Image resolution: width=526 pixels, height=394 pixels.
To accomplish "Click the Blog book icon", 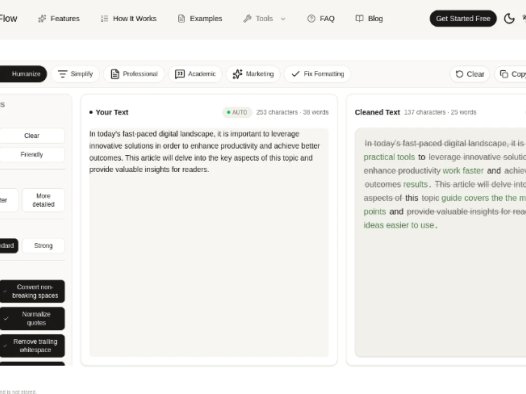I will coord(359,18).
